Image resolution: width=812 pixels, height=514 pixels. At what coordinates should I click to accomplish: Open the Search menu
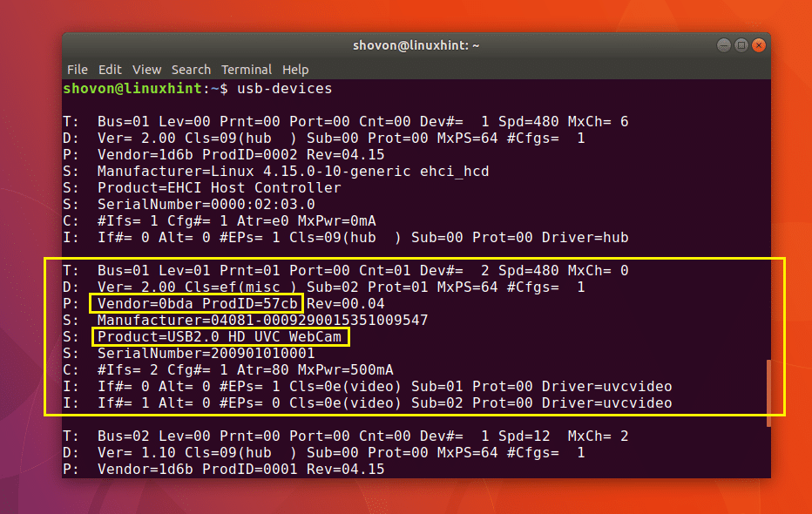pyautogui.click(x=191, y=70)
